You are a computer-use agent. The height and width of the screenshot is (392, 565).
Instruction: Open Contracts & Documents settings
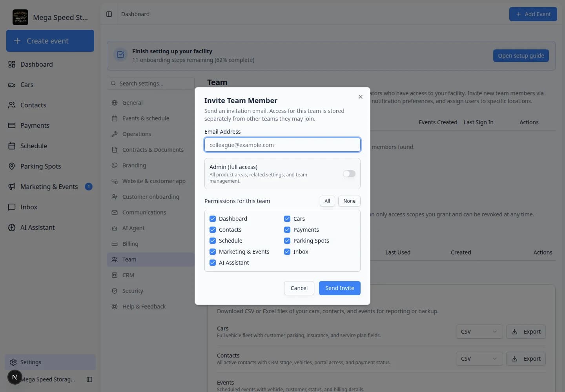tap(151, 150)
